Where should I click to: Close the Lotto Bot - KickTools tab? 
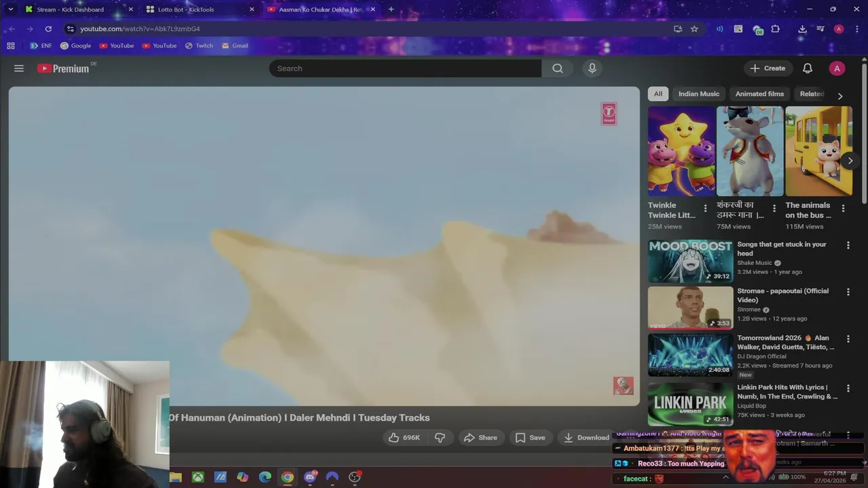coord(252,9)
